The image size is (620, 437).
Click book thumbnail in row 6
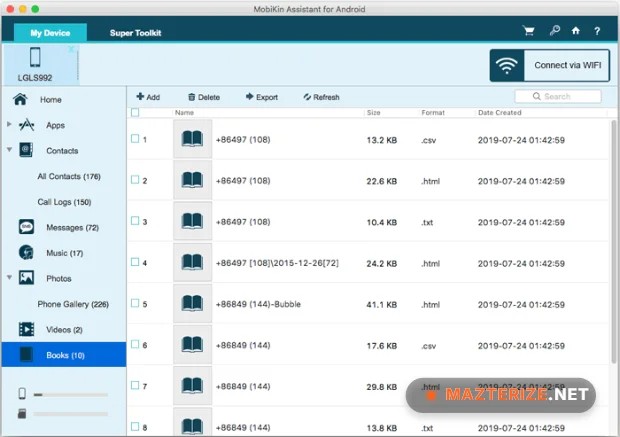pyautogui.click(x=193, y=344)
